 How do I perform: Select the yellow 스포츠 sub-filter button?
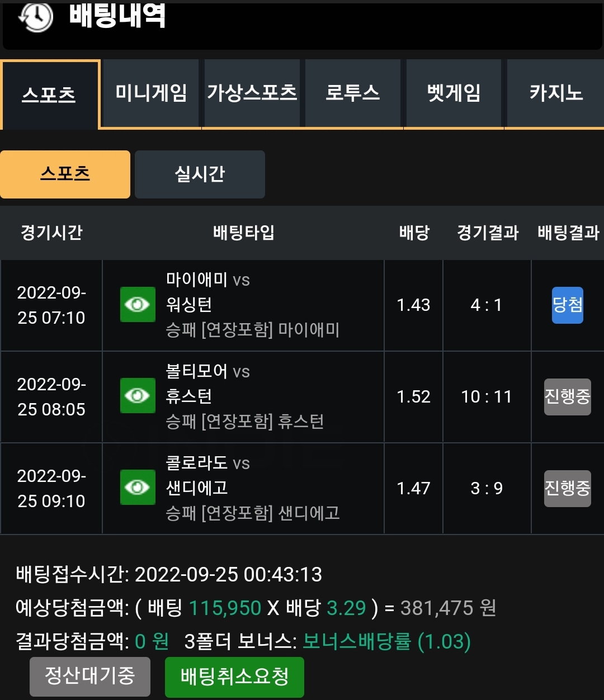point(65,174)
